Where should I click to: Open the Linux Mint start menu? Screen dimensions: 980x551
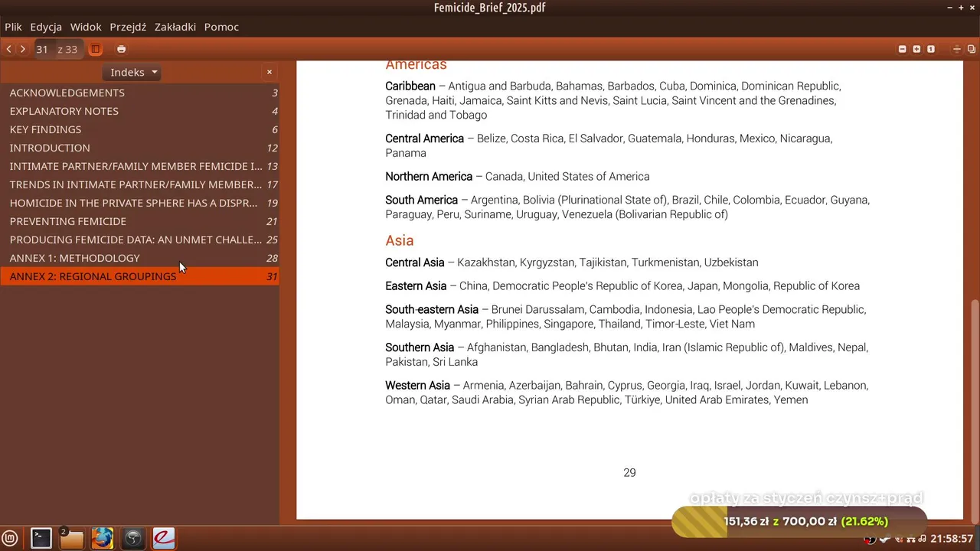click(10, 538)
